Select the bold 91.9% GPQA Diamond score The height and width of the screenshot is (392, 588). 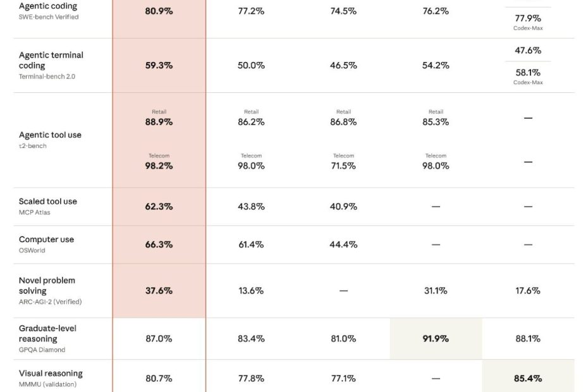436,338
